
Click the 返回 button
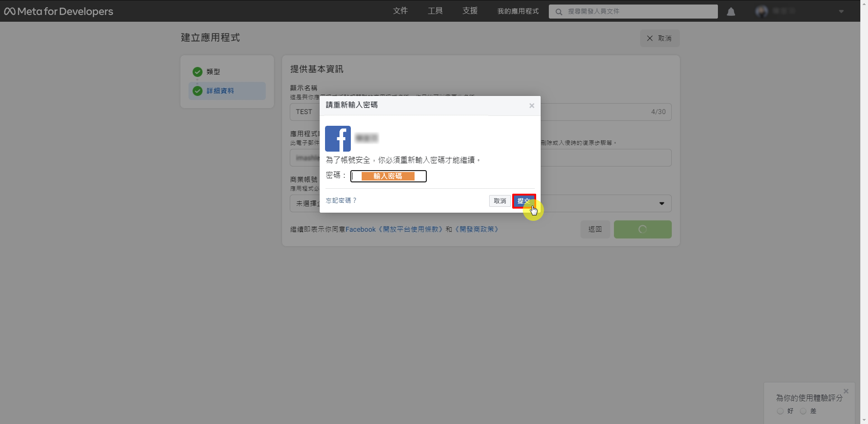tap(595, 229)
